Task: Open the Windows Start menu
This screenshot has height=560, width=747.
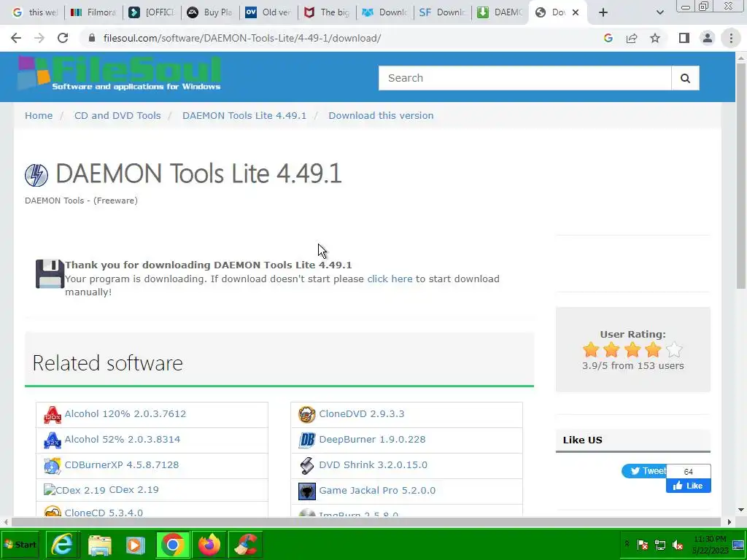Action: point(20,545)
